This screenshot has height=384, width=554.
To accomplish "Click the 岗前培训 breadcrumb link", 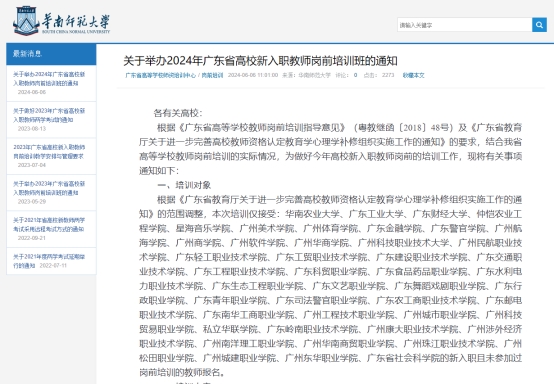I will coord(212,75).
